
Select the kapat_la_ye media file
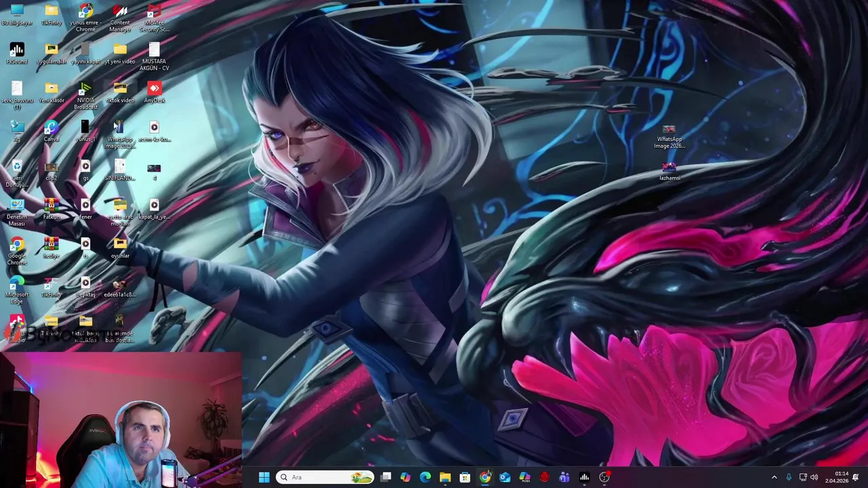155,209
